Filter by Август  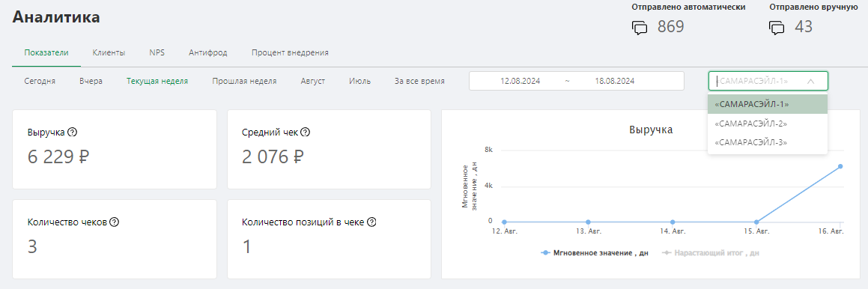(x=313, y=81)
